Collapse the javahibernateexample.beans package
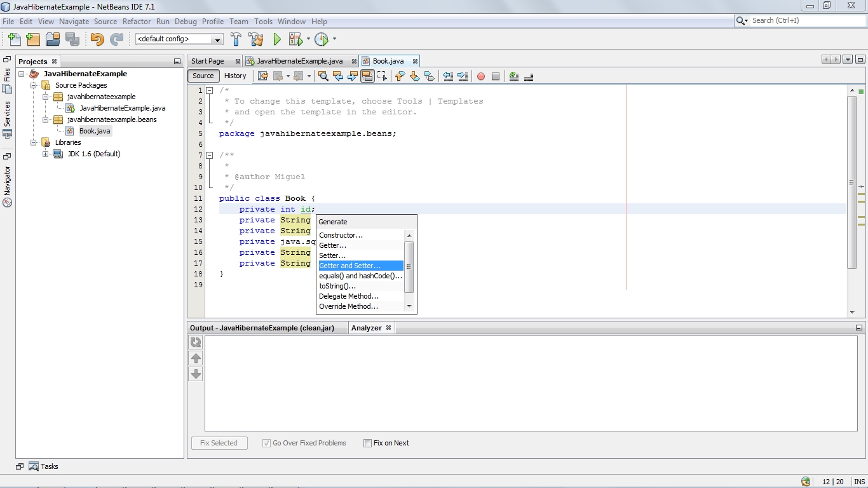The width and height of the screenshot is (868, 488). (x=46, y=119)
